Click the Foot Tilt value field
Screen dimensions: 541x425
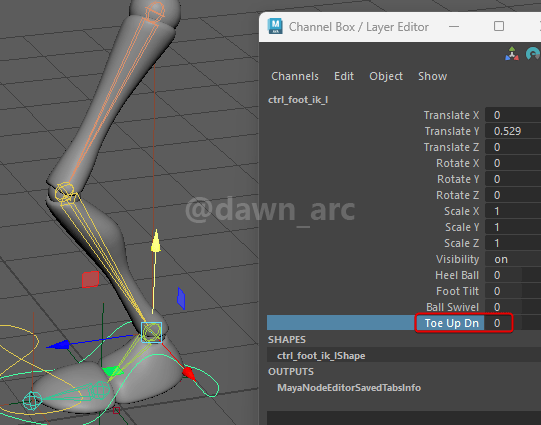click(513, 291)
